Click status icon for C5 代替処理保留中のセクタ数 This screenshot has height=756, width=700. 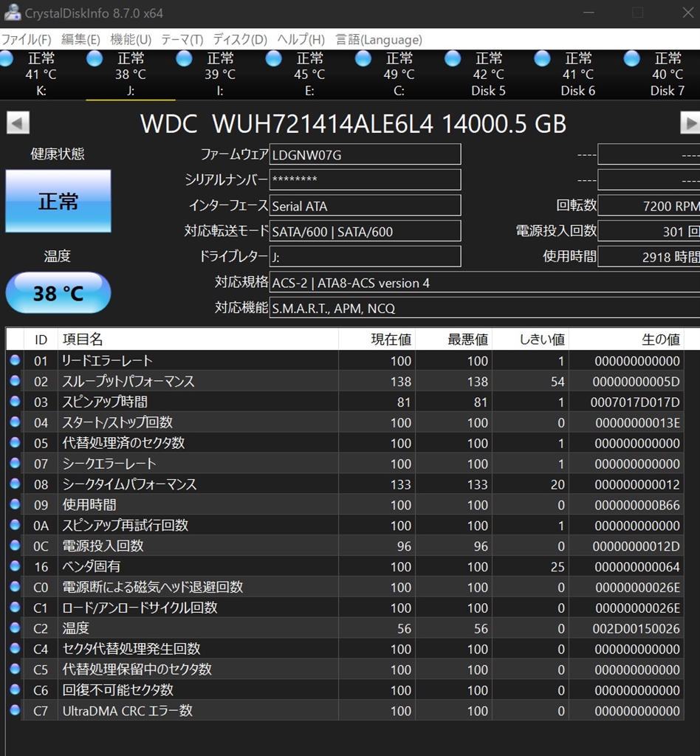pos(15,669)
